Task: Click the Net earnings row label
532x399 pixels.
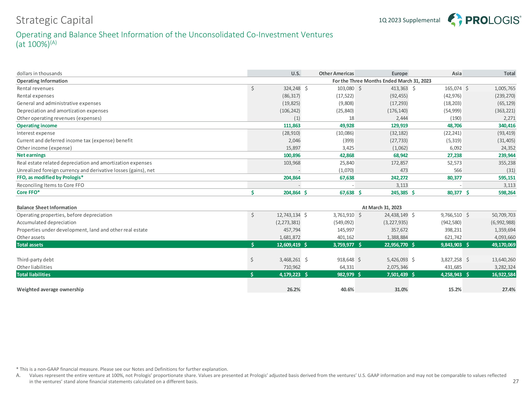Action: [31, 155]
